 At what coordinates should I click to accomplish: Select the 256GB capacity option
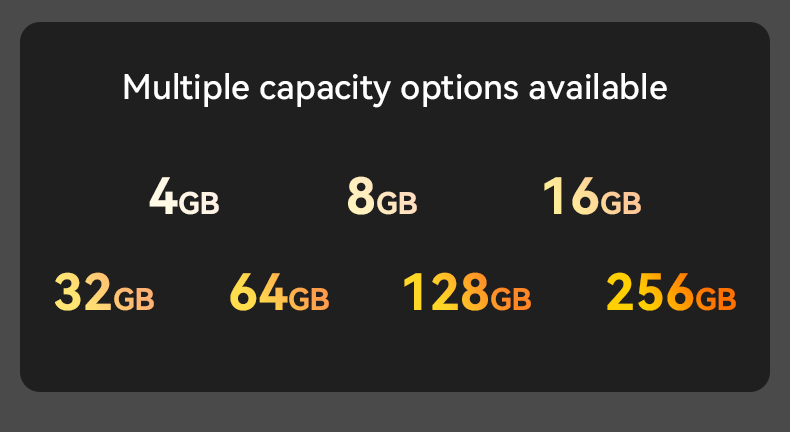[671, 293]
